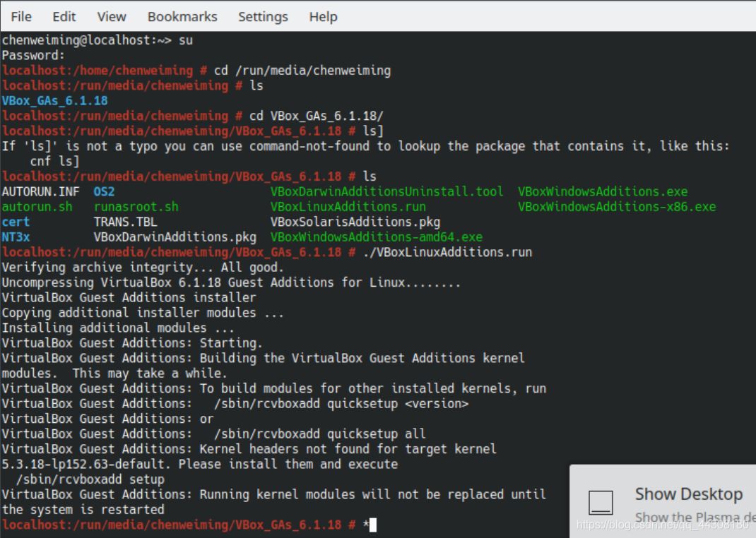
Task: Click the Show Desktop icon
Action: (x=601, y=503)
